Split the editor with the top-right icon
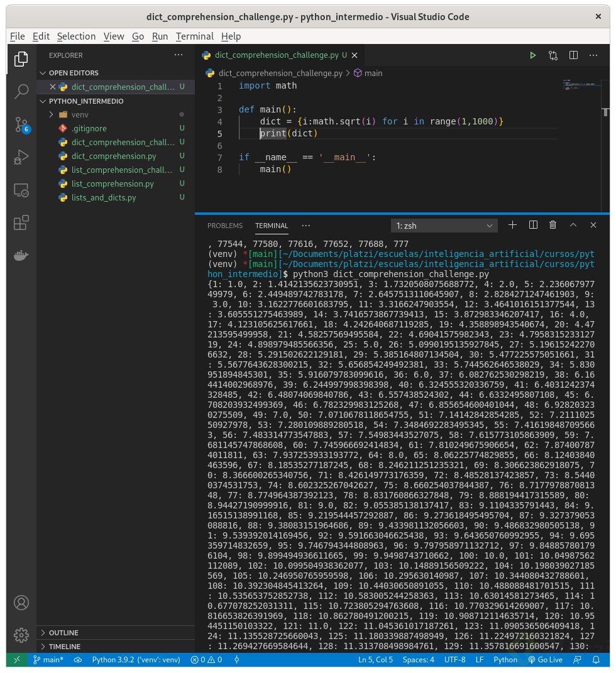Image resolution: width=616 pixels, height=673 pixels. pyautogui.click(x=573, y=55)
